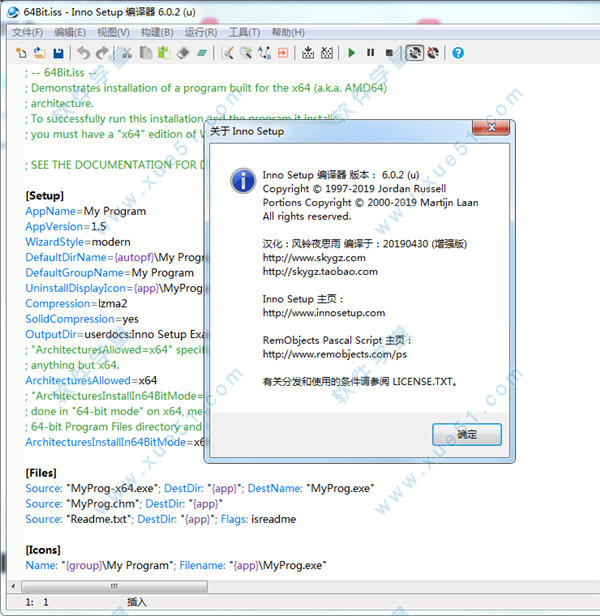Click the Terminate stop-square icon
The image size is (600, 616).
389,53
